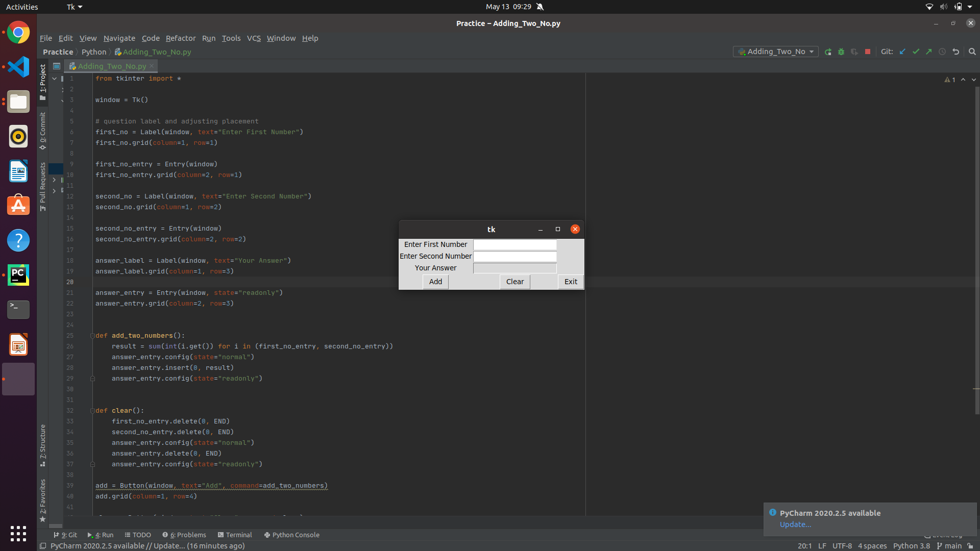
Task: Open Search Everywhere magnifier icon
Action: coord(972,52)
